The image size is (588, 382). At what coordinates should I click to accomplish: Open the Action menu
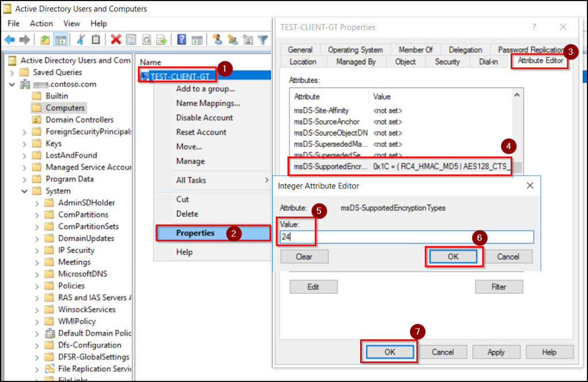coord(41,24)
